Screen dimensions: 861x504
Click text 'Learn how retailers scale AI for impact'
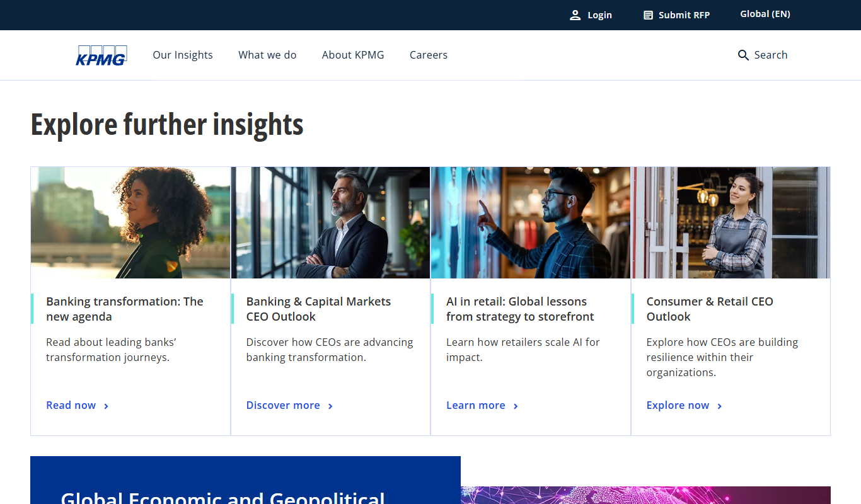tap(523, 350)
